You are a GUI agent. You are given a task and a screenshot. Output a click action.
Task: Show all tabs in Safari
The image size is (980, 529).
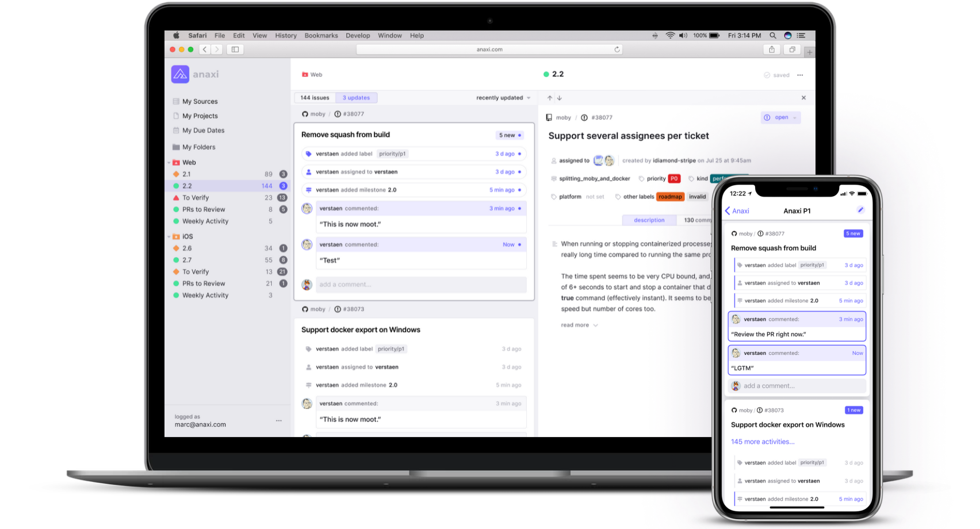(x=792, y=49)
